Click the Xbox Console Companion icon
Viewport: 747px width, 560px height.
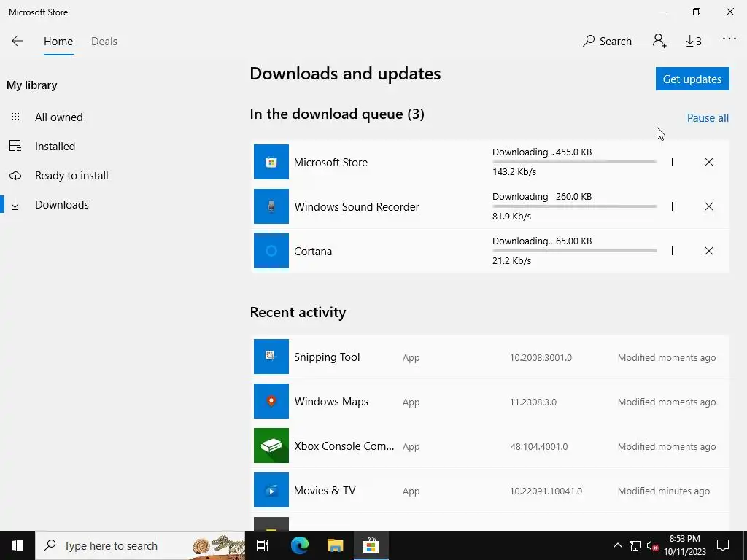pos(271,446)
